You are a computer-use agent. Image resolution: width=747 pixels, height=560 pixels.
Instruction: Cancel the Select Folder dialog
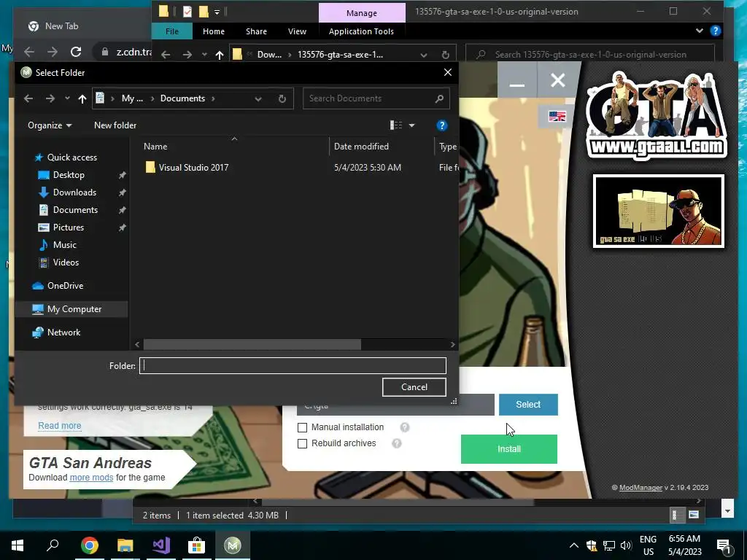pyautogui.click(x=414, y=387)
